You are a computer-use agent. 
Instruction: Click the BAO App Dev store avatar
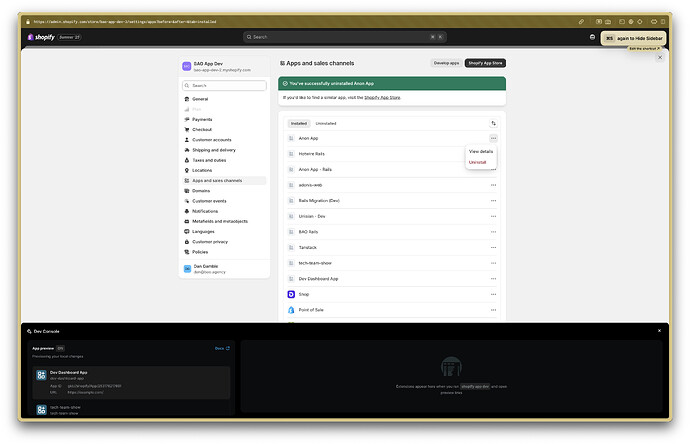point(187,66)
